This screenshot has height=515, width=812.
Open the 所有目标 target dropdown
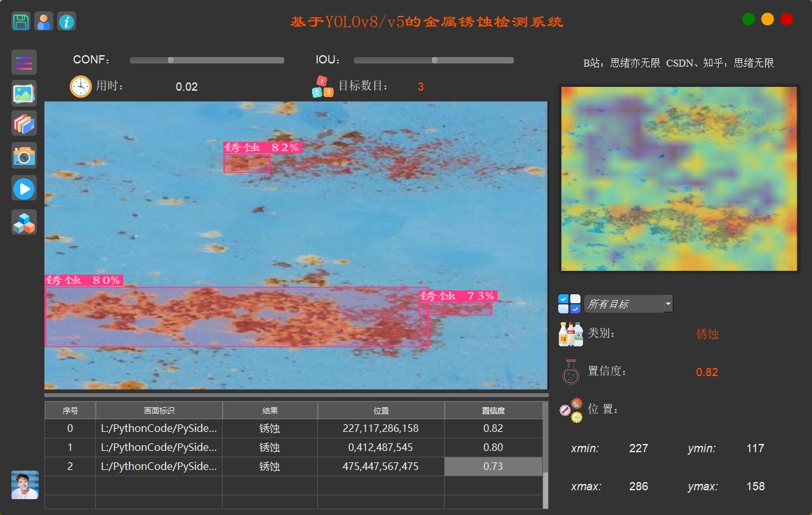pos(623,304)
